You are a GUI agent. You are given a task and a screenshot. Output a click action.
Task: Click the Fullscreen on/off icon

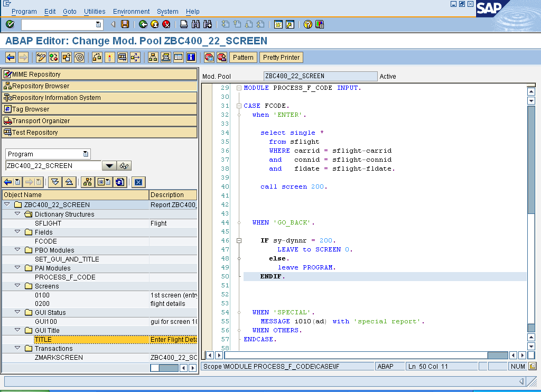pyautogui.click(x=179, y=57)
